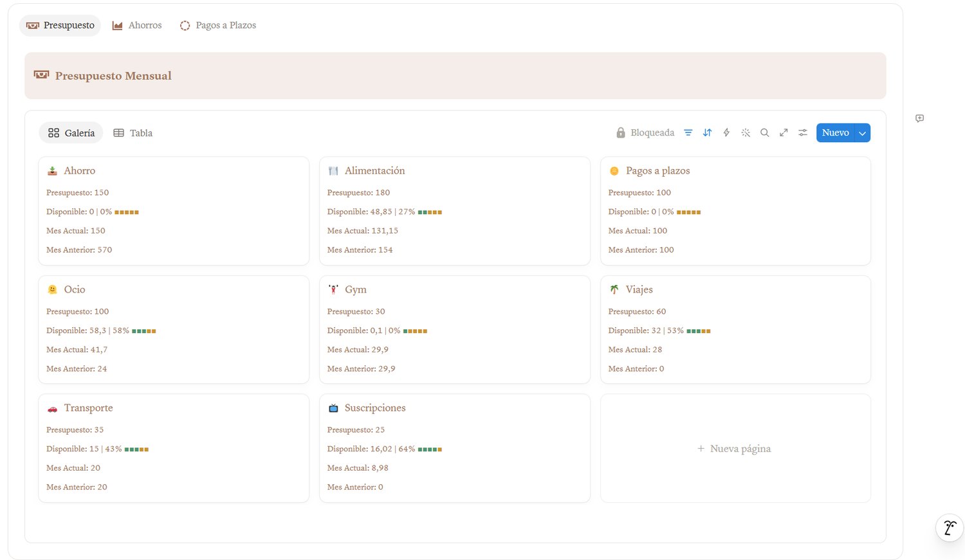Open the Alimentación card title
Viewport: 965px width, 560px height.
click(375, 171)
